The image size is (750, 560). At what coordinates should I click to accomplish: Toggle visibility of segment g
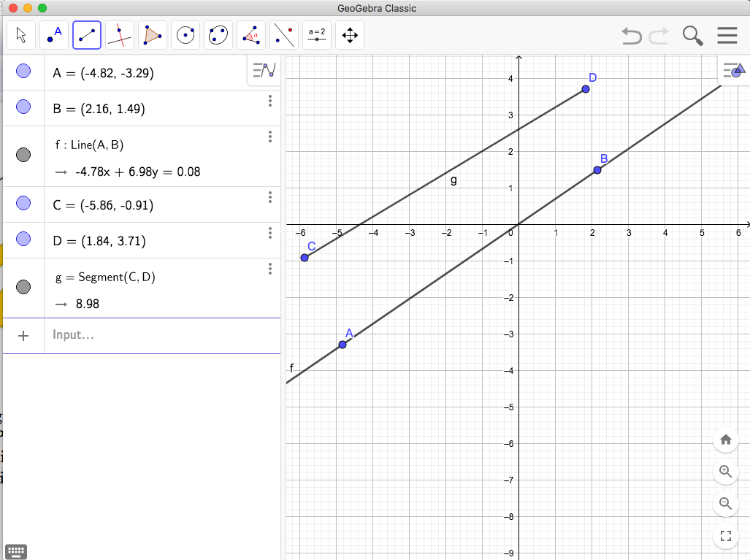(x=22, y=287)
